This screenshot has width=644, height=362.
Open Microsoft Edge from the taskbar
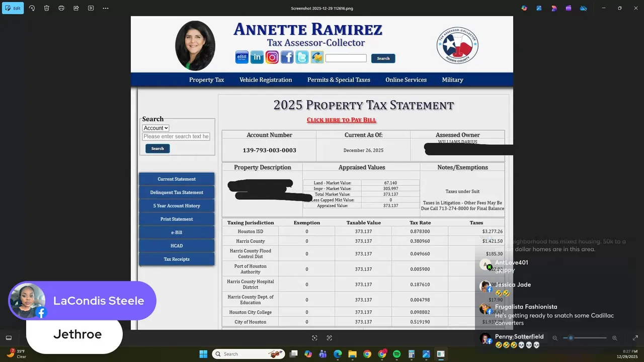coord(338,354)
